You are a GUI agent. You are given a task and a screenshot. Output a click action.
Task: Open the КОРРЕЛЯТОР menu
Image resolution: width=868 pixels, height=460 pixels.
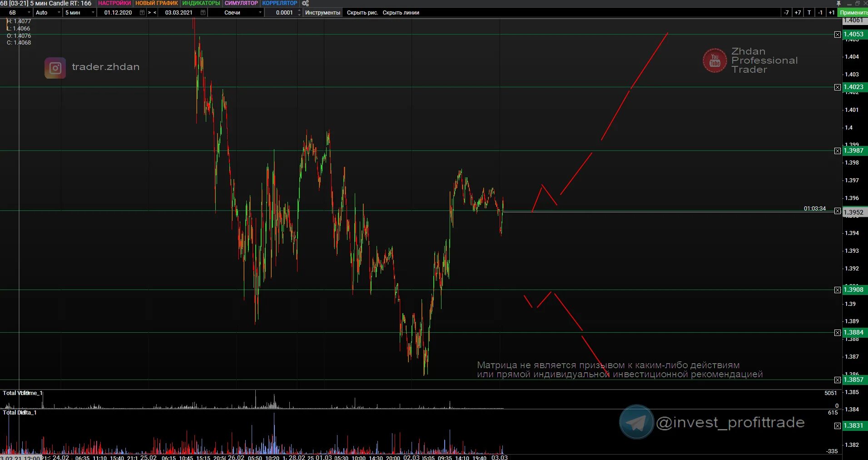[x=280, y=3]
